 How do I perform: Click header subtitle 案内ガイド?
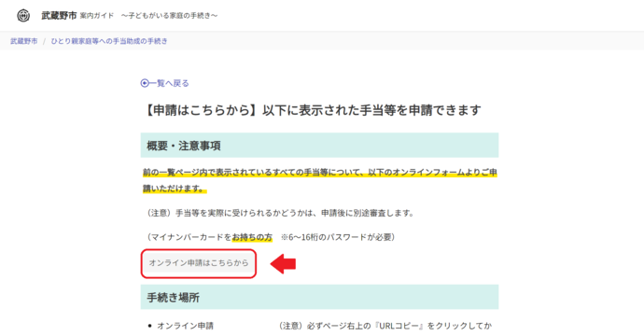pos(97,16)
